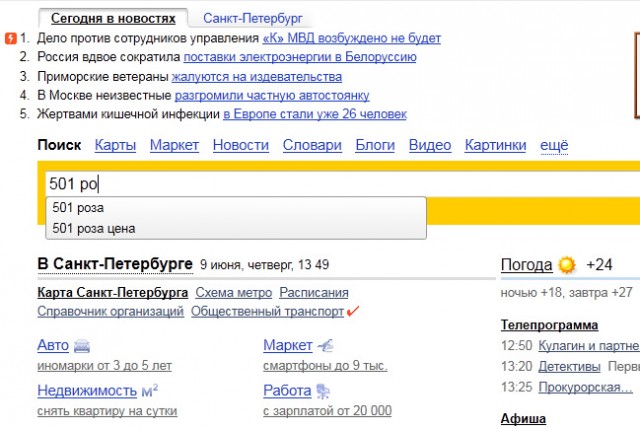This screenshot has height=429, width=640.
Task: Open the Новости search tab
Action: (x=241, y=145)
